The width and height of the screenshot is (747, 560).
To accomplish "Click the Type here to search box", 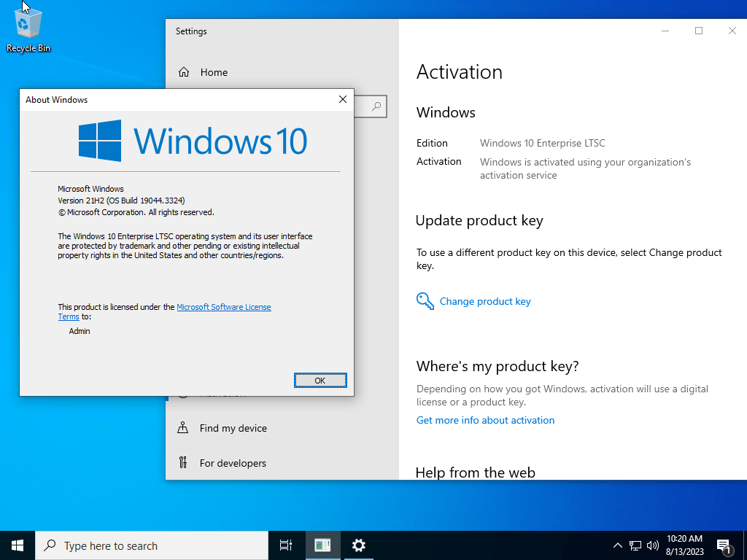I will pyautogui.click(x=152, y=545).
